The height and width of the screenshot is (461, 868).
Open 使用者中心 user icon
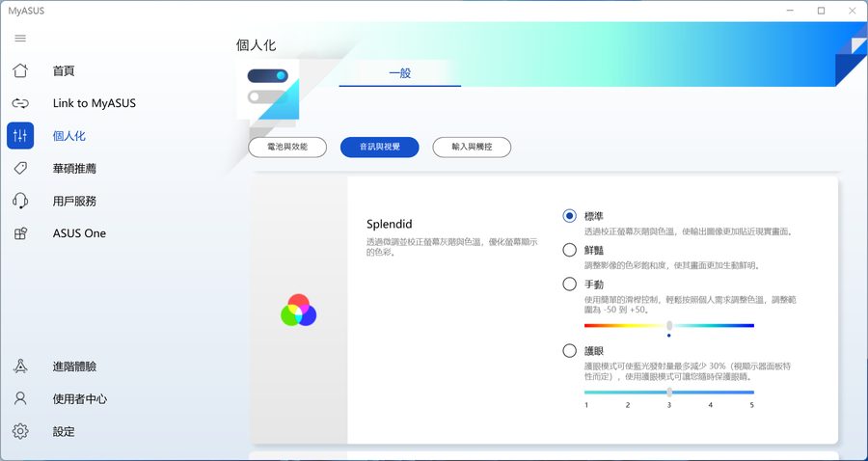20,398
